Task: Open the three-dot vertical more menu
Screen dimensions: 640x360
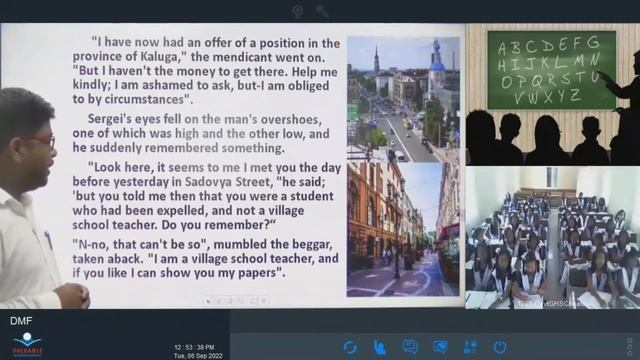Action: (629, 346)
